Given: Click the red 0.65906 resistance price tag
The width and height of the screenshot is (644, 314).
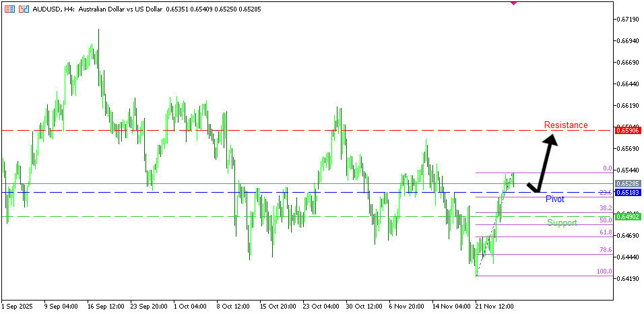Looking at the screenshot, I should (627, 130).
